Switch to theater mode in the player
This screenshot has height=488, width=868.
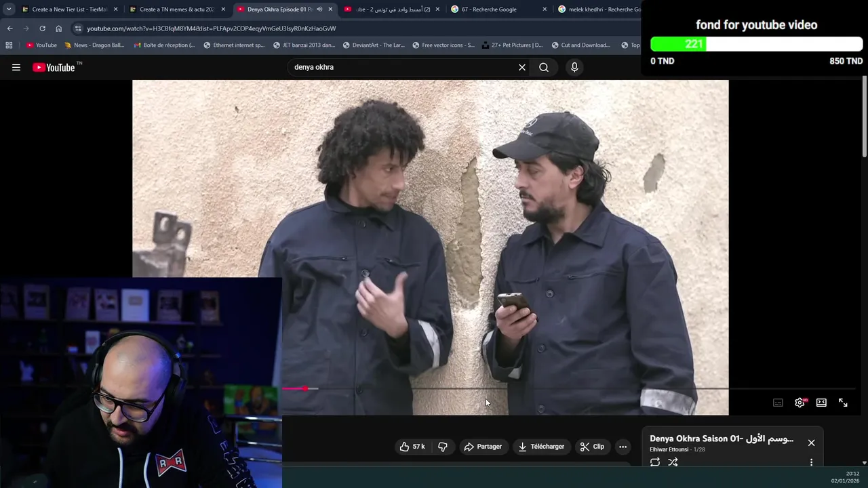pos(821,403)
